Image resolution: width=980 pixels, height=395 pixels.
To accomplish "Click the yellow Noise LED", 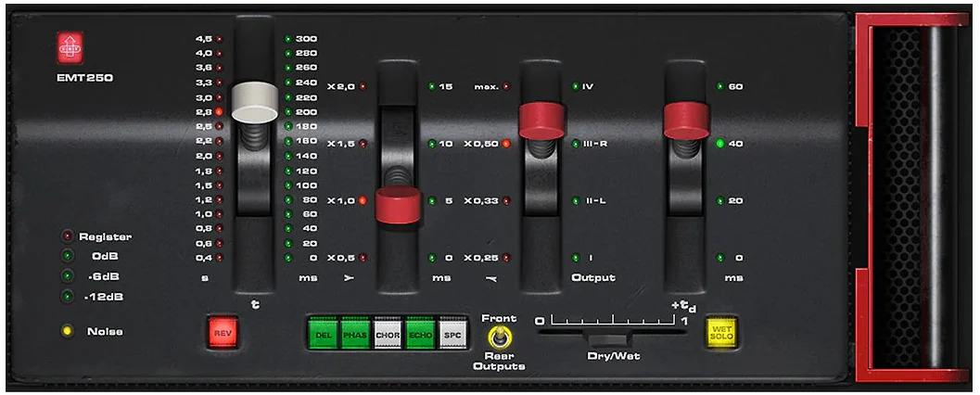I will tap(68, 331).
